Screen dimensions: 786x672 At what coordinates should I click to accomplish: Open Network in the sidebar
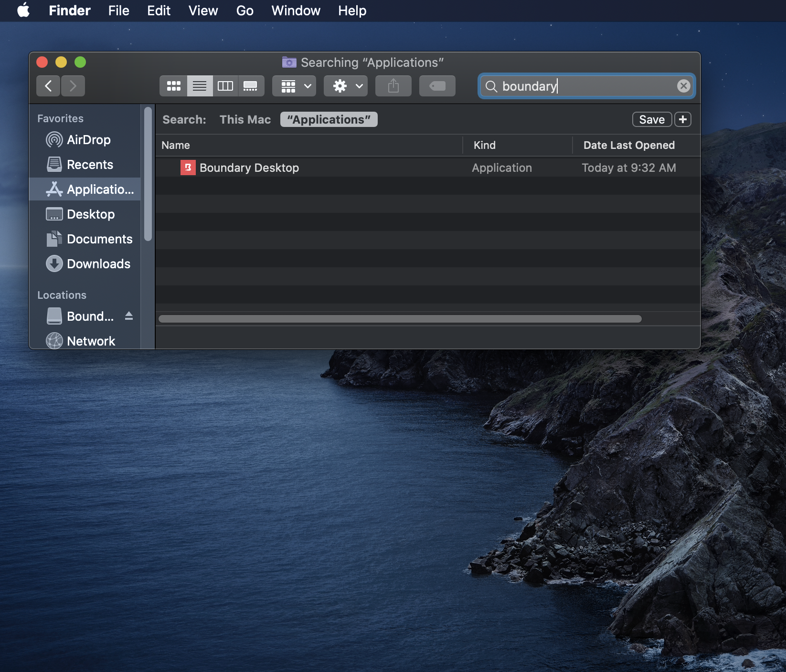[85, 341]
